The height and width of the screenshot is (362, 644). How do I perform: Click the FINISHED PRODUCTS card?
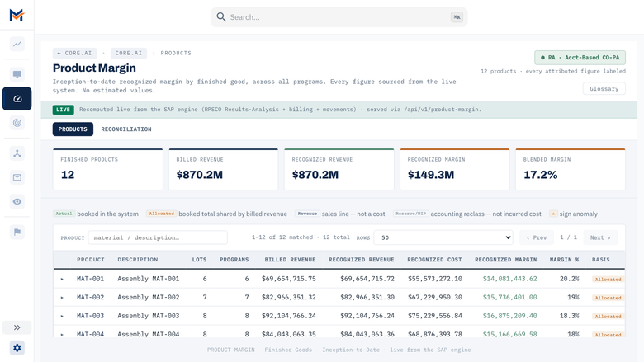(107, 169)
